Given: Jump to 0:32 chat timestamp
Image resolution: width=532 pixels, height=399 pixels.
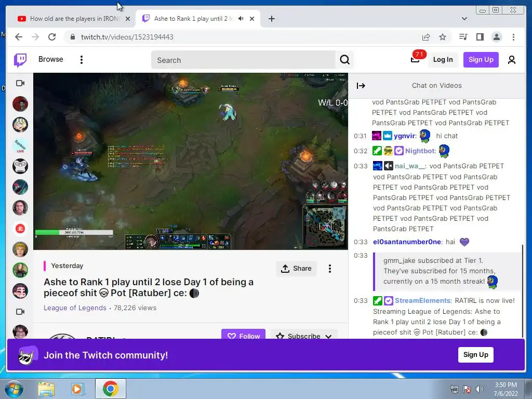Looking at the screenshot, I should pyautogui.click(x=361, y=151).
